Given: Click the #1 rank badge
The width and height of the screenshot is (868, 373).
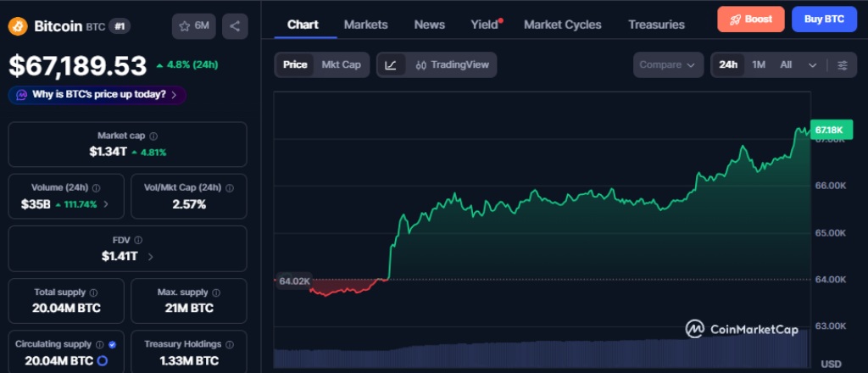Looking at the screenshot, I should (x=119, y=26).
